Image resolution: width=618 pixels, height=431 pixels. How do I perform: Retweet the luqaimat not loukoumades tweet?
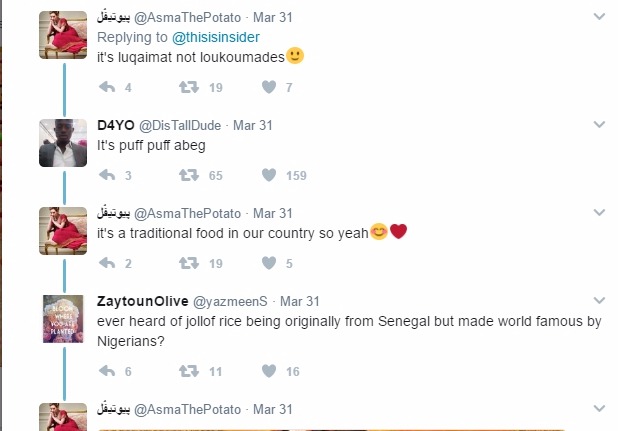[187, 88]
